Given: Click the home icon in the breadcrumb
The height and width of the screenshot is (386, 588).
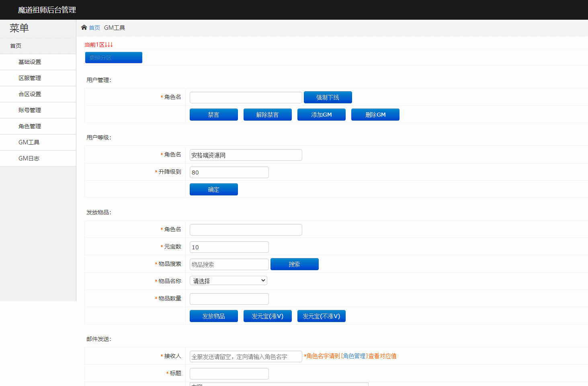Looking at the screenshot, I should click(84, 27).
